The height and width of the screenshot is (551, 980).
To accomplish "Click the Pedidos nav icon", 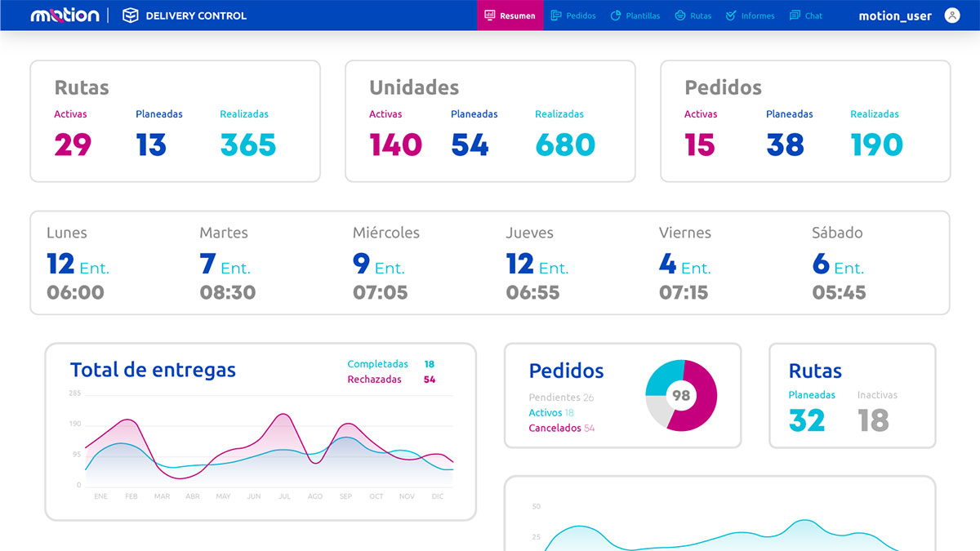I will 556,16.
